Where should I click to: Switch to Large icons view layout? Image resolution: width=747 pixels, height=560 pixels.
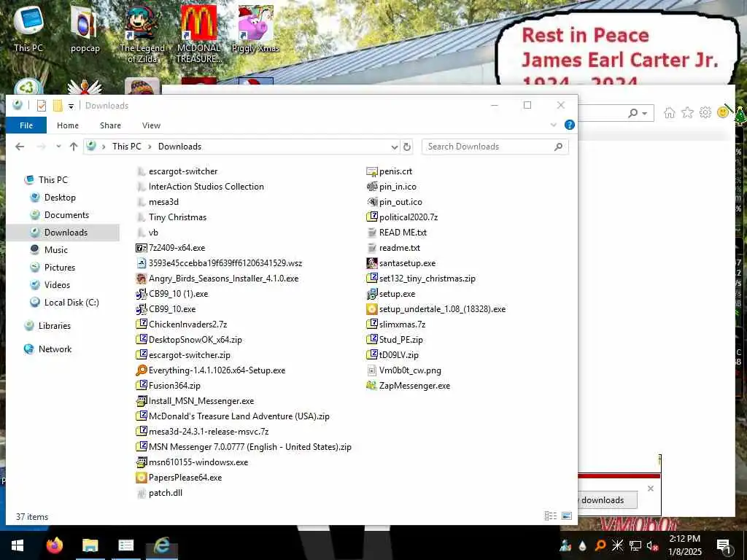coord(567,516)
